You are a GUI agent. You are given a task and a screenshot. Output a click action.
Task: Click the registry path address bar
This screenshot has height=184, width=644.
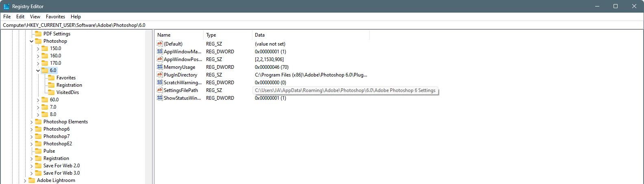[322, 25]
